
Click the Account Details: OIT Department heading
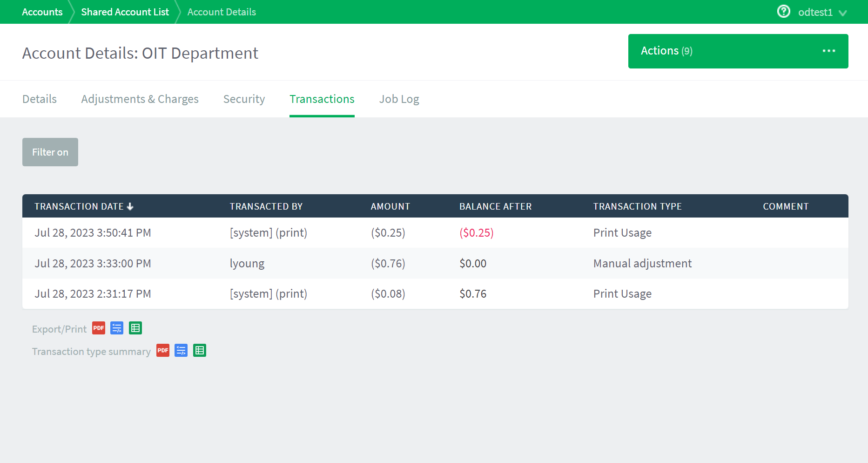(140, 53)
